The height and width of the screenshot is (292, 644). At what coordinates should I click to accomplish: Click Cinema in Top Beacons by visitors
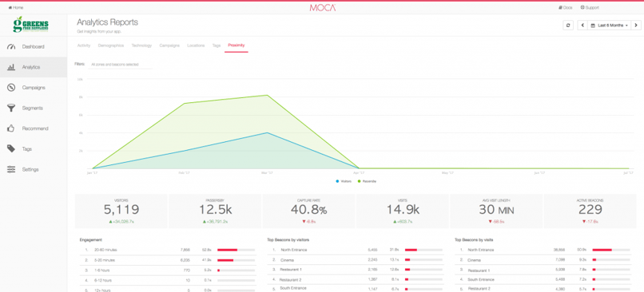pyautogui.click(x=288, y=260)
